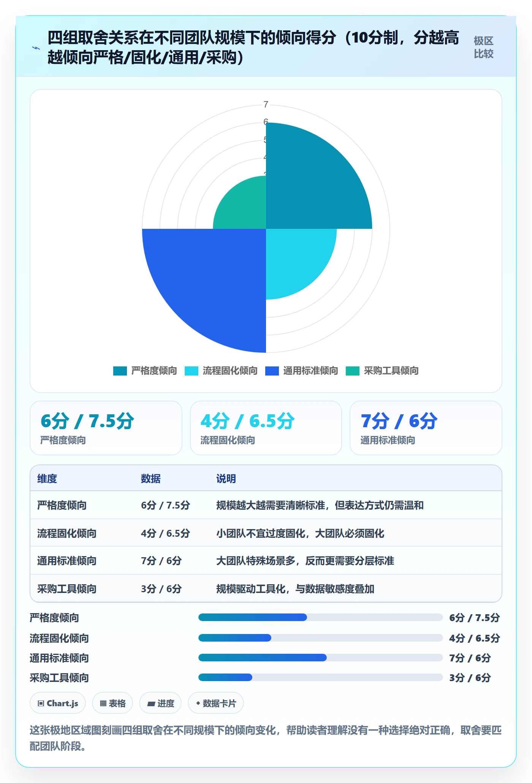Click description 小团队不宜过度固化，大团队必须固化
The height and width of the screenshot is (783, 532).
[x=300, y=533]
